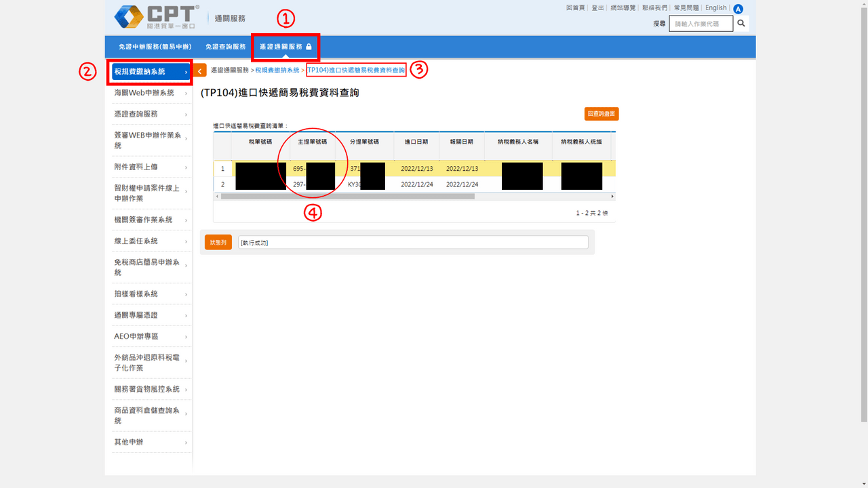
Task: Expand 海關Web申辦系統 sidebar item
Action: tap(151, 93)
